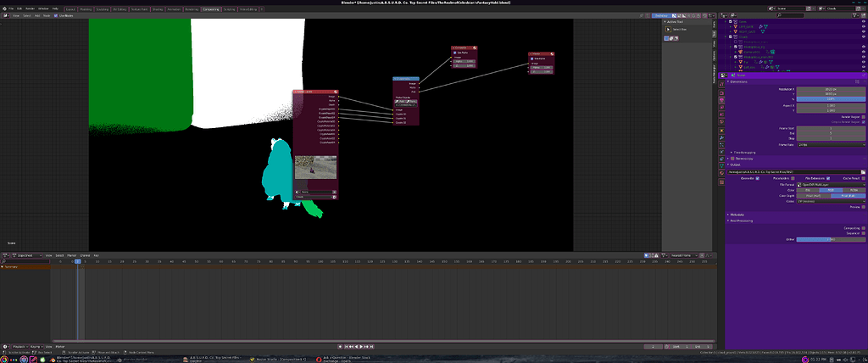Open the File menu
The width and height of the screenshot is (868, 363).
click(11, 8)
